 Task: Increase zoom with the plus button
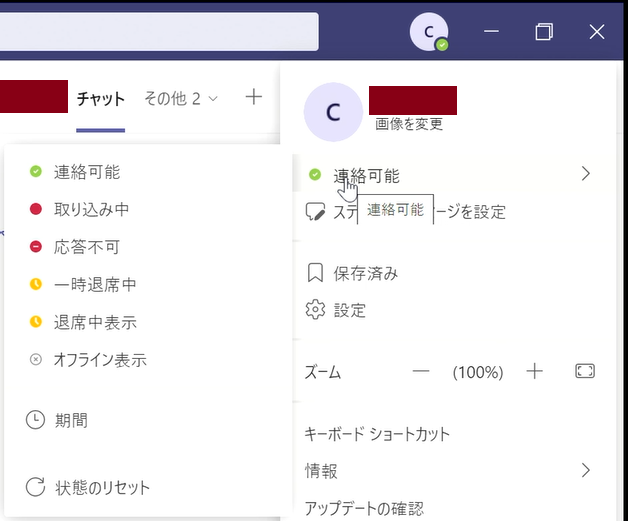534,372
